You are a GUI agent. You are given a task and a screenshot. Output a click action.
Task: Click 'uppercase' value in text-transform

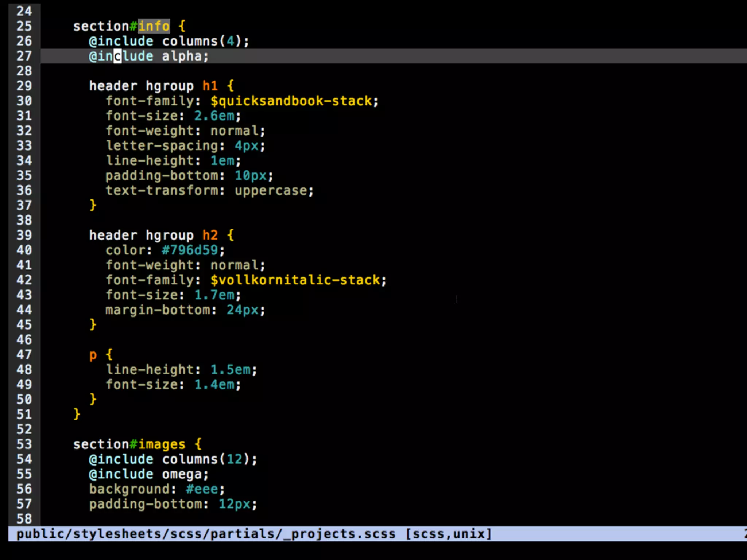[x=271, y=191]
